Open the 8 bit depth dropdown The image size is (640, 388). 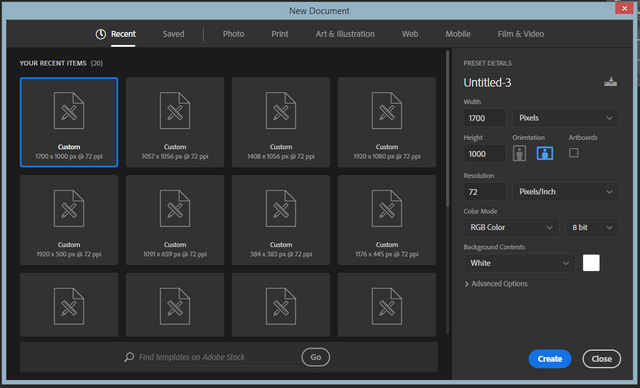[x=592, y=227]
